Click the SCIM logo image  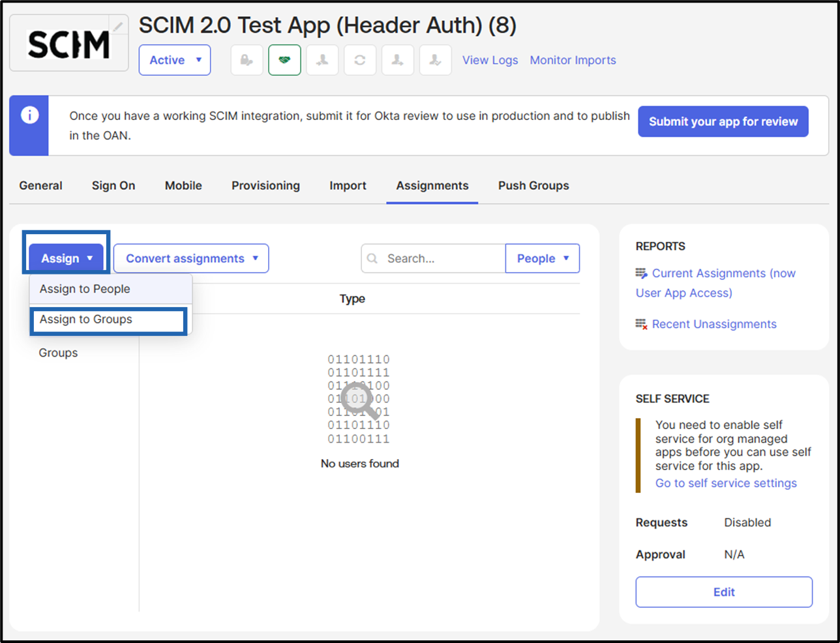coord(69,44)
